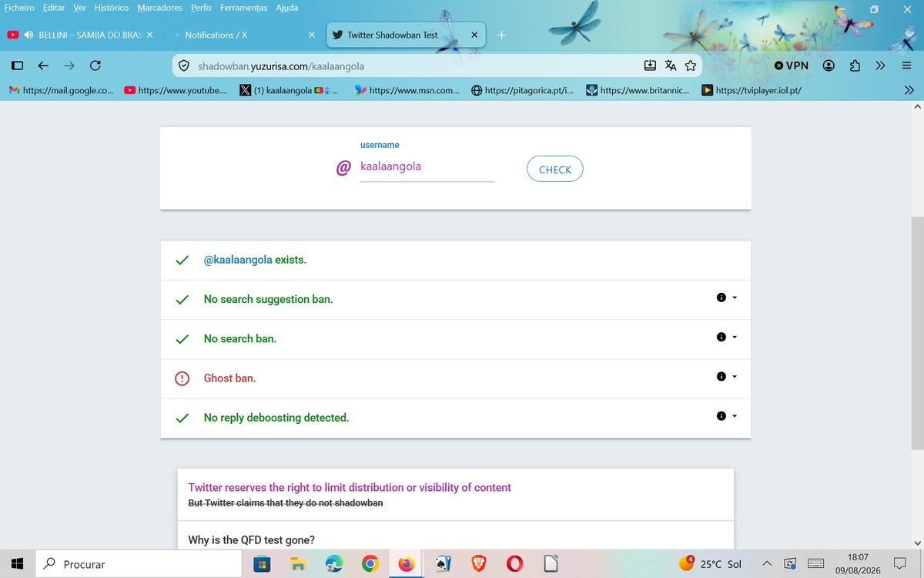Open the Ver menu
924x578 pixels.
click(x=79, y=8)
